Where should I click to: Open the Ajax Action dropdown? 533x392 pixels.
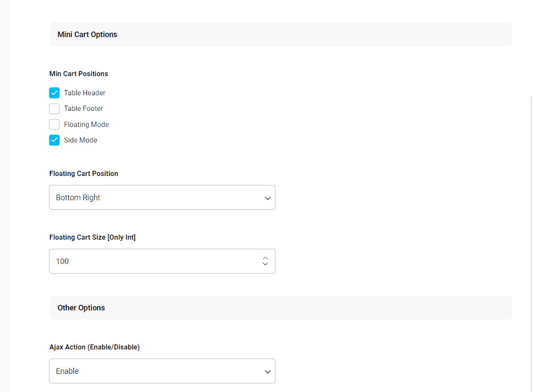156,371
